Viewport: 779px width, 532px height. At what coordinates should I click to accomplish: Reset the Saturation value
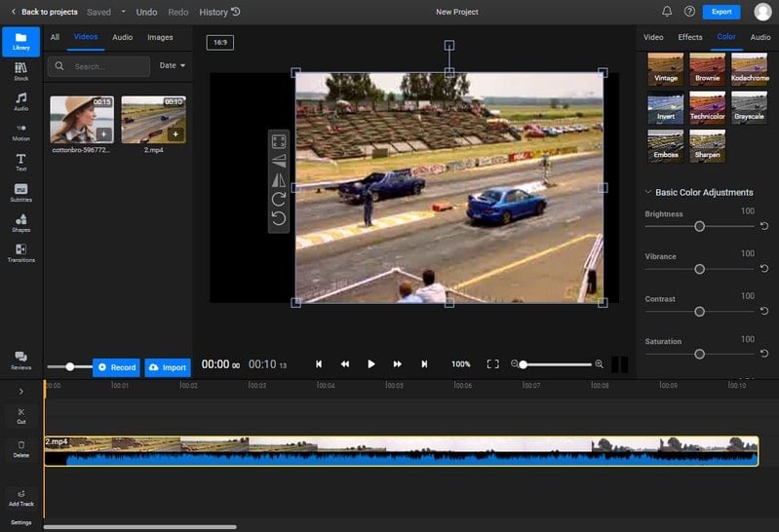[764, 353]
